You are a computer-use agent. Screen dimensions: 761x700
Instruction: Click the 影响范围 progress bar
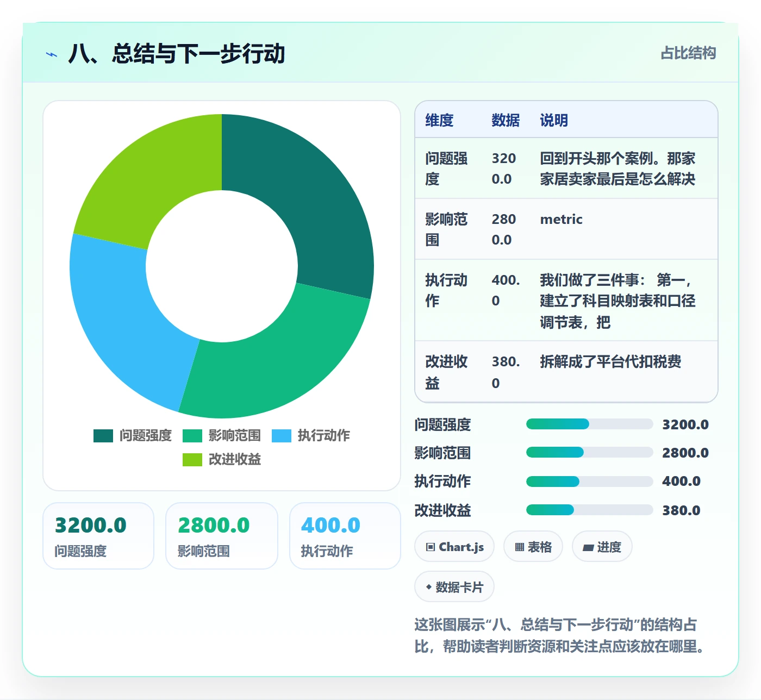[589, 452]
